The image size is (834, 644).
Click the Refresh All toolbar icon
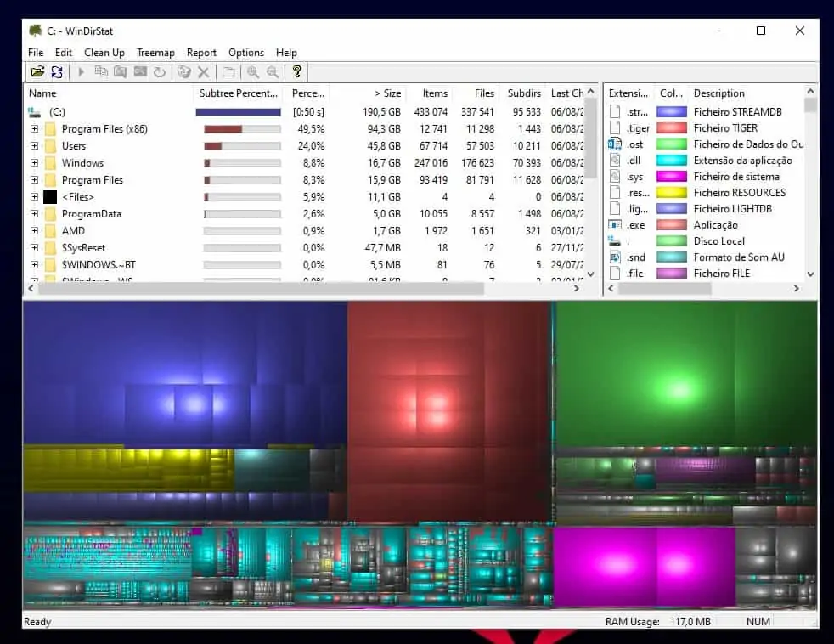(57, 71)
